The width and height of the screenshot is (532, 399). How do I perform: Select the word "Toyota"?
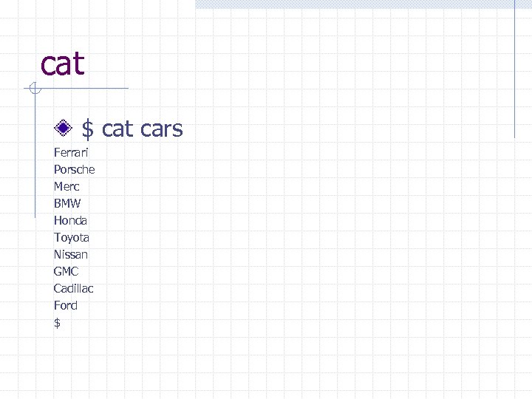tap(72, 238)
